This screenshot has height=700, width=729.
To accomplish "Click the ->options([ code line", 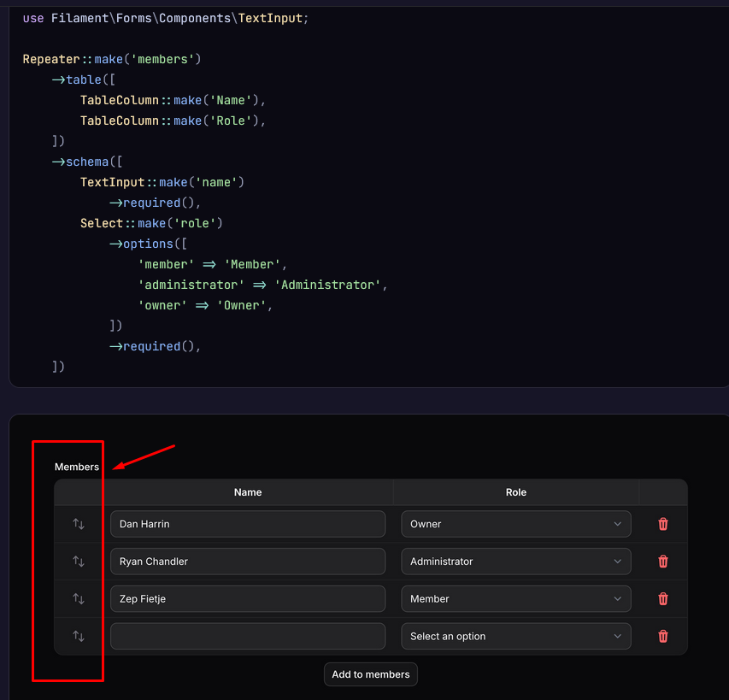I will pyautogui.click(x=148, y=244).
